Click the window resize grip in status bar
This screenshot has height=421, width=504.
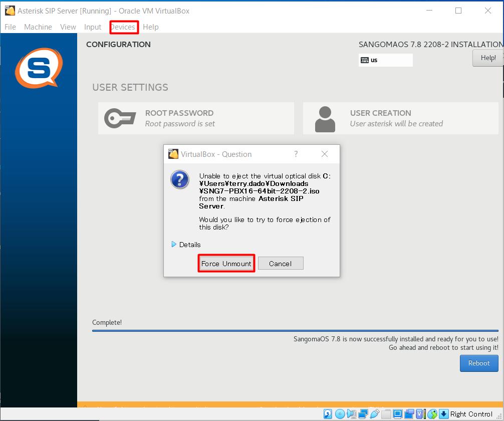click(x=499, y=416)
